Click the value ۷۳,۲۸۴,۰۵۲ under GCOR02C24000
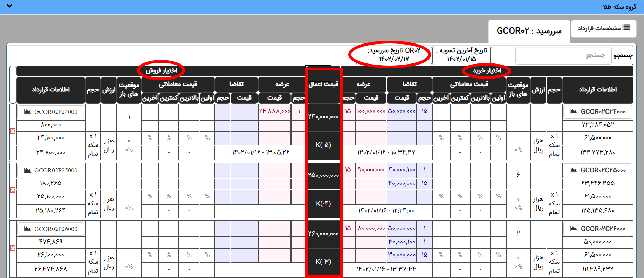The width and height of the screenshot is (644, 278). [598, 125]
